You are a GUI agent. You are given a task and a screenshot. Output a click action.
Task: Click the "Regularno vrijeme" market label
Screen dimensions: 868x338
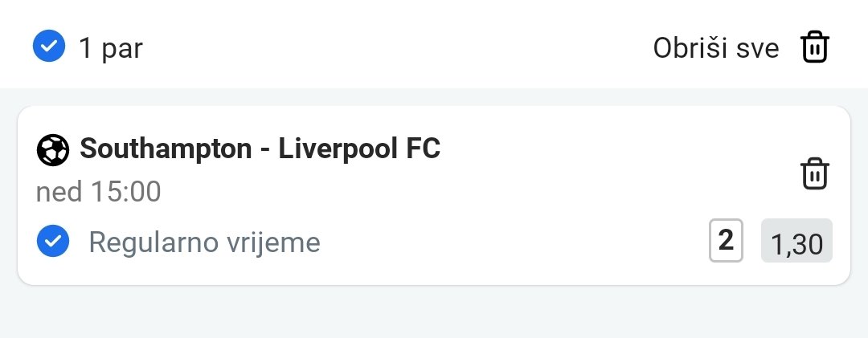point(204,242)
